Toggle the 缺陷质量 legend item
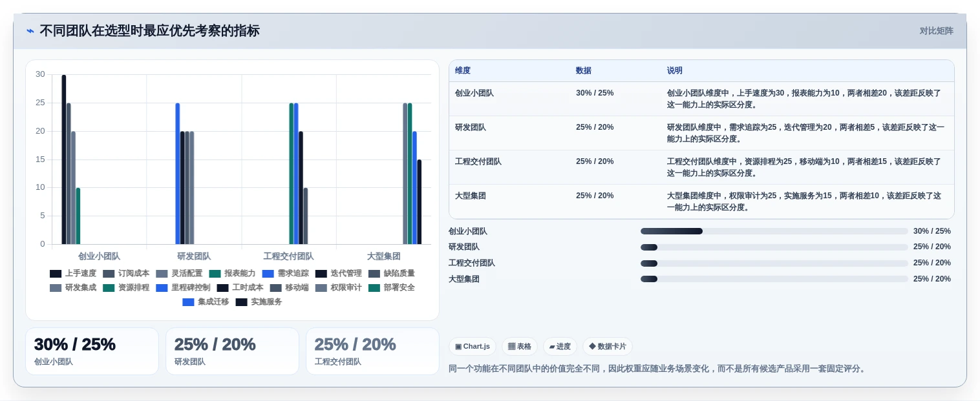The height and width of the screenshot is (401, 980). (x=391, y=273)
